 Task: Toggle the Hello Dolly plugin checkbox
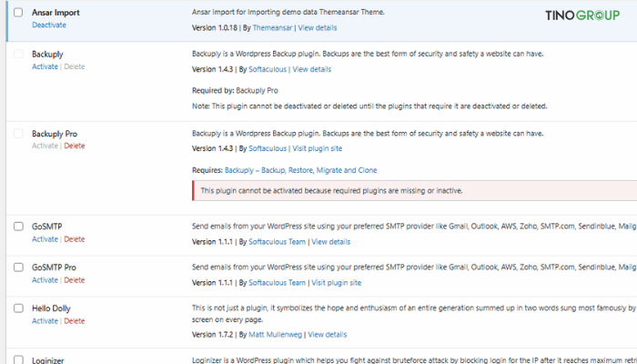click(18, 308)
